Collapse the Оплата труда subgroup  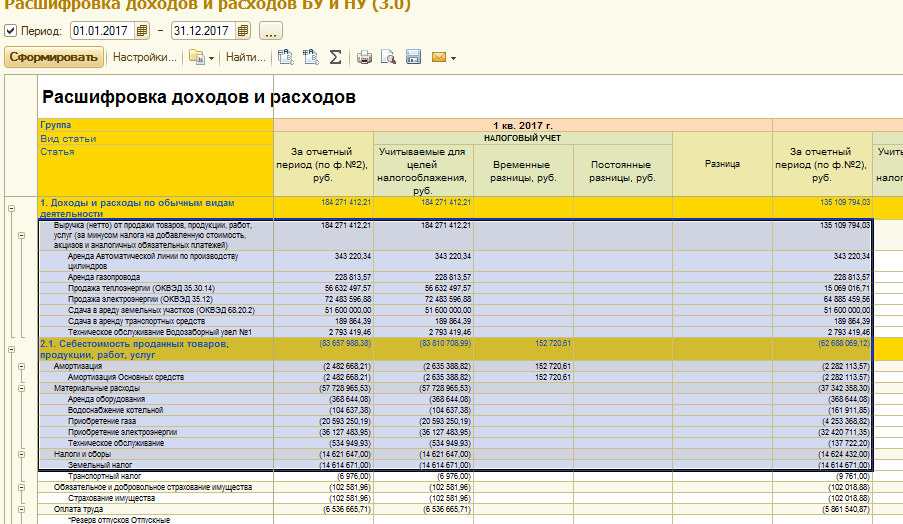21,509
